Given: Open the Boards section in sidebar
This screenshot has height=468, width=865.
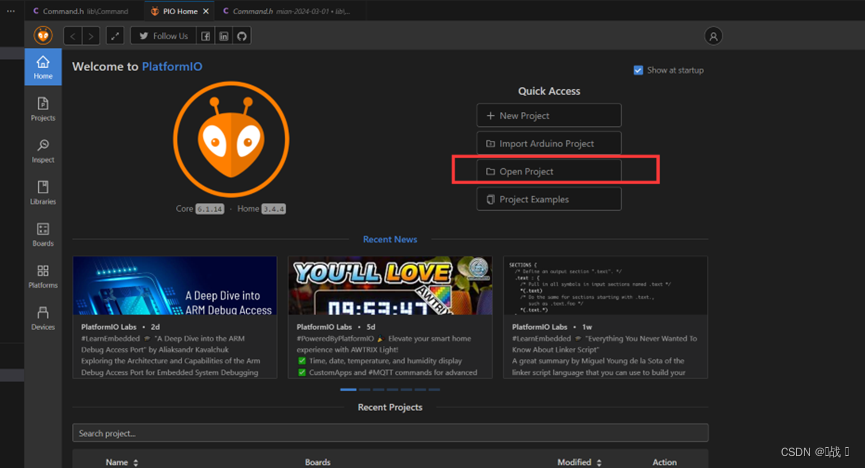Looking at the screenshot, I should [43, 235].
